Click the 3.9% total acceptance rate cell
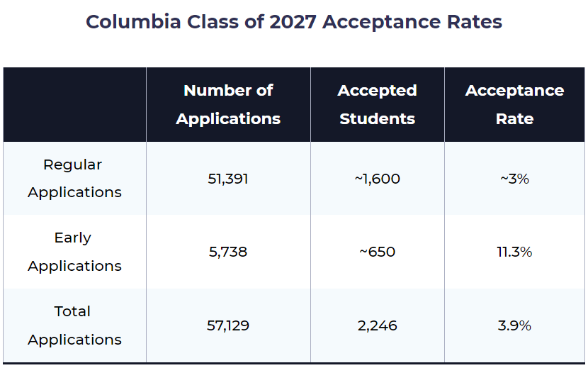This screenshot has height=368, width=588. click(x=514, y=325)
